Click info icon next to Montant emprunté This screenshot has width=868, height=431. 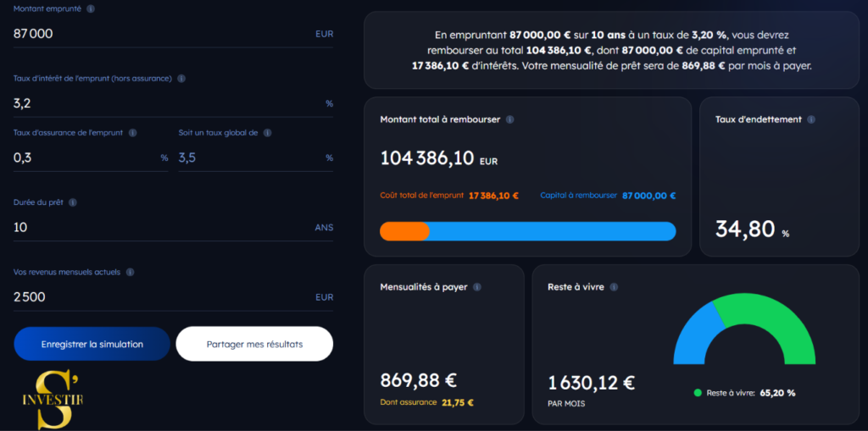[91, 9]
